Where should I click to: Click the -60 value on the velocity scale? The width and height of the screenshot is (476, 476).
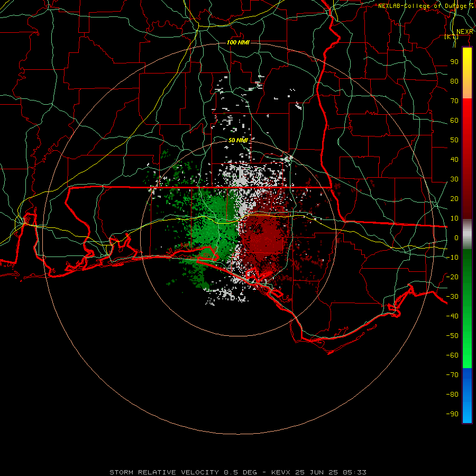click(x=452, y=355)
